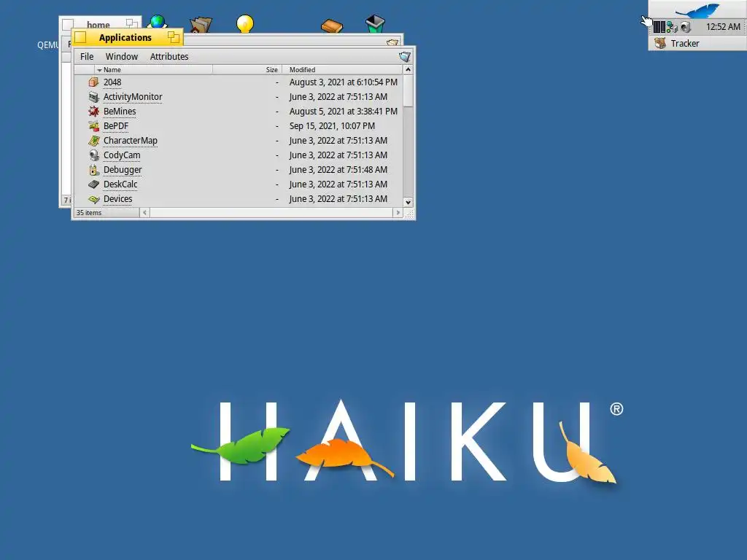This screenshot has height=560, width=747.
Task: Select the BePDF app icon
Action: coord(93,126)
